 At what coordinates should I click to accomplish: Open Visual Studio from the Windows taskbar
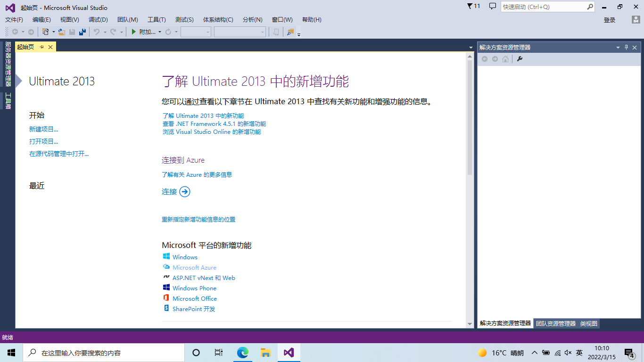tap(289, 353)
